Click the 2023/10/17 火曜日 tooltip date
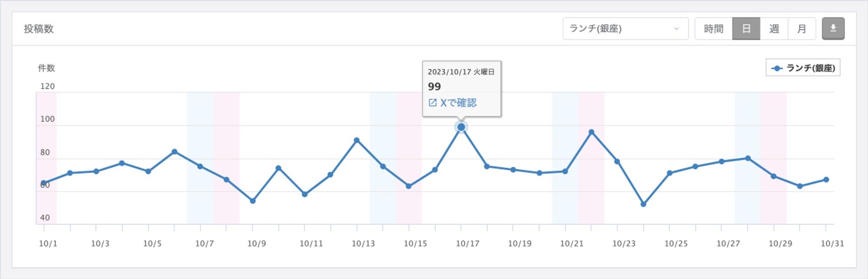This screenshot has height=279, width=868. [461, 72]
